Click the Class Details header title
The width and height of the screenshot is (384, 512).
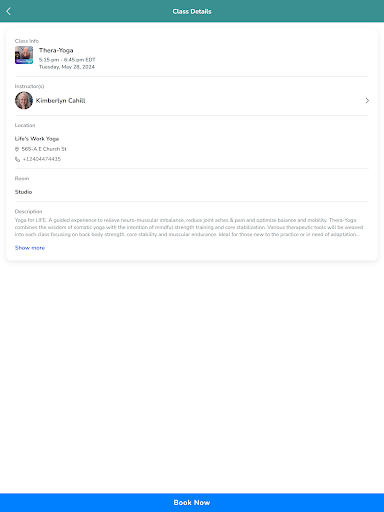tap(192, 11)
